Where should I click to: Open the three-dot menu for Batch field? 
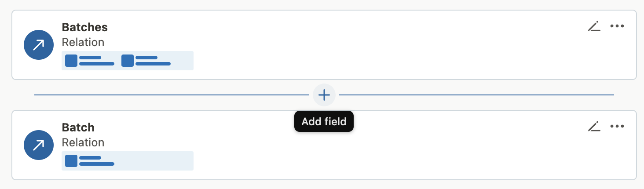617,127
